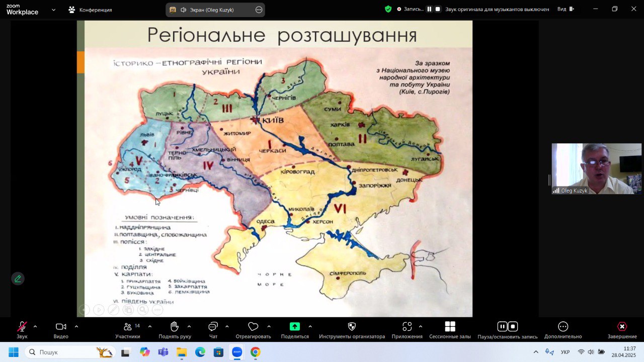Click the Oleg Kuzyk video thumbnail
This screenshot has height=362, width=644.
pyautogui.click(x=596, y=168)
